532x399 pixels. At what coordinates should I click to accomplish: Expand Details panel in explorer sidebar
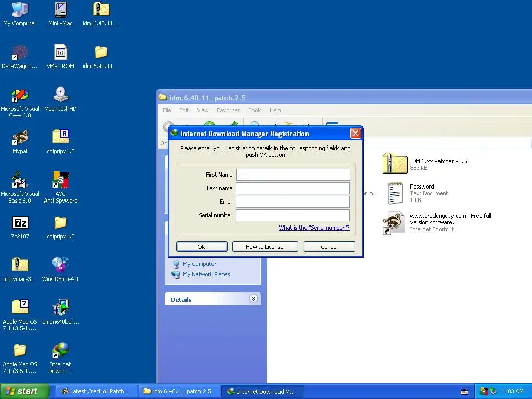pyautogui.click(x=253, y=299)
